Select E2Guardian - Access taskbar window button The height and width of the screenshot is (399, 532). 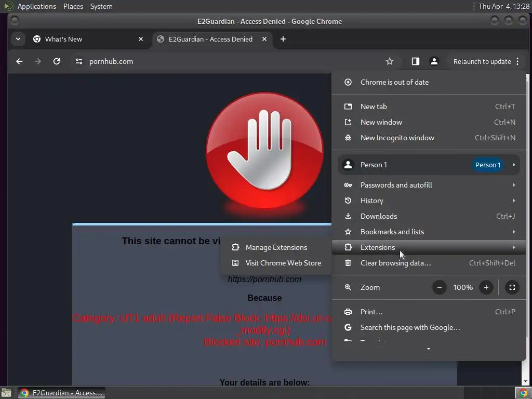[62, 393]
